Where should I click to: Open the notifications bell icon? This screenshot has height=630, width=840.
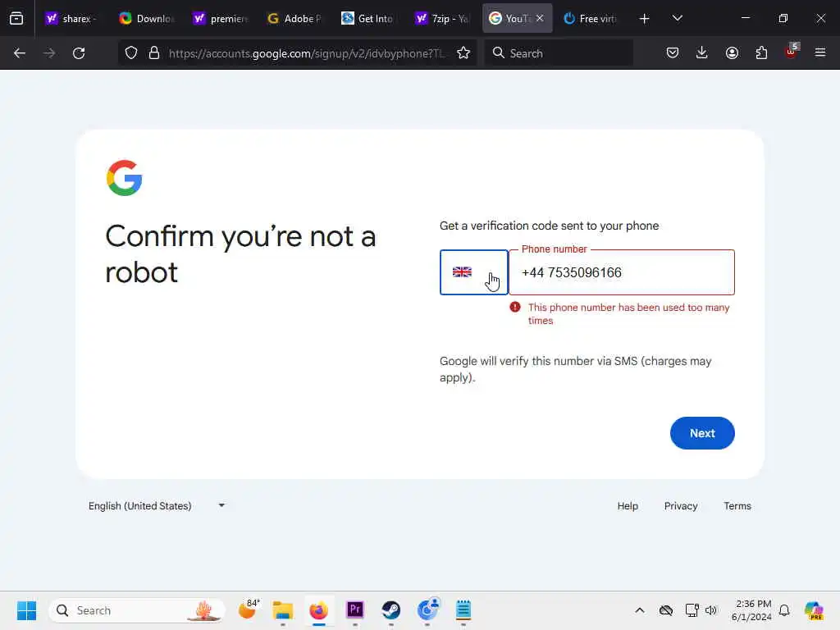784,610
